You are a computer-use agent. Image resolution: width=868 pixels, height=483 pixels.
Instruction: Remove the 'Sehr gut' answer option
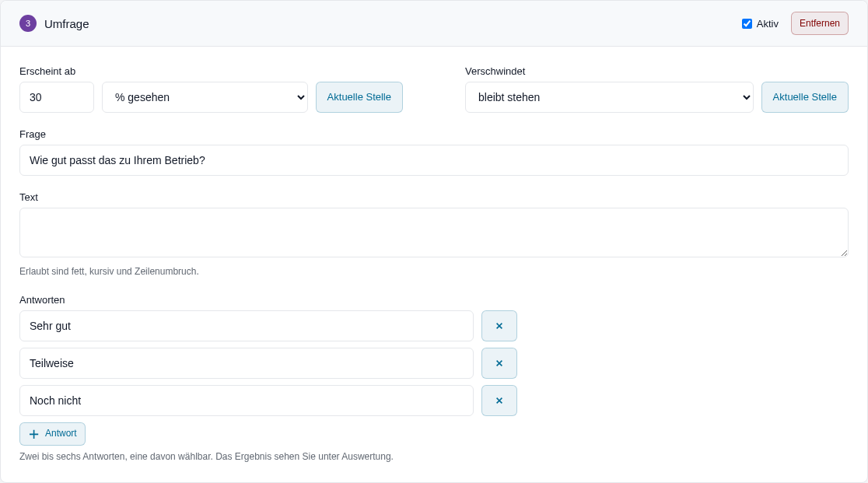(x=499, y=326)
